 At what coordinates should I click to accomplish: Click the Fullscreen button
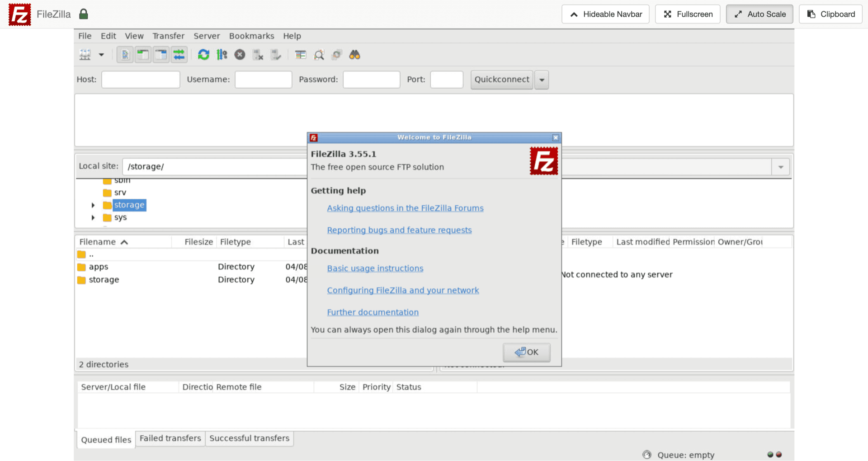(x=688, y=14)
